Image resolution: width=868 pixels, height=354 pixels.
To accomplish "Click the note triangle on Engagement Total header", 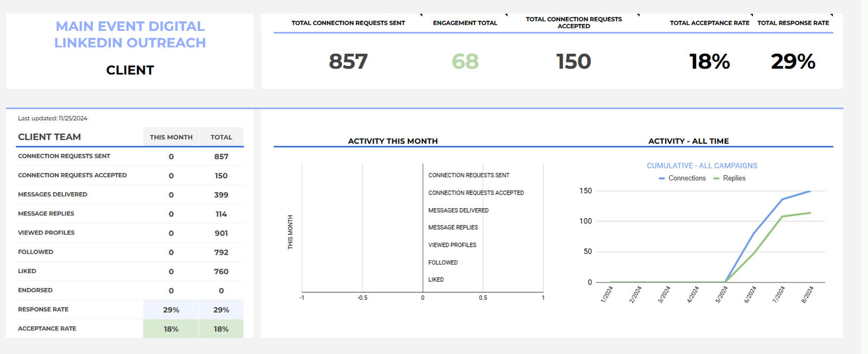I will tap(506, 15).
